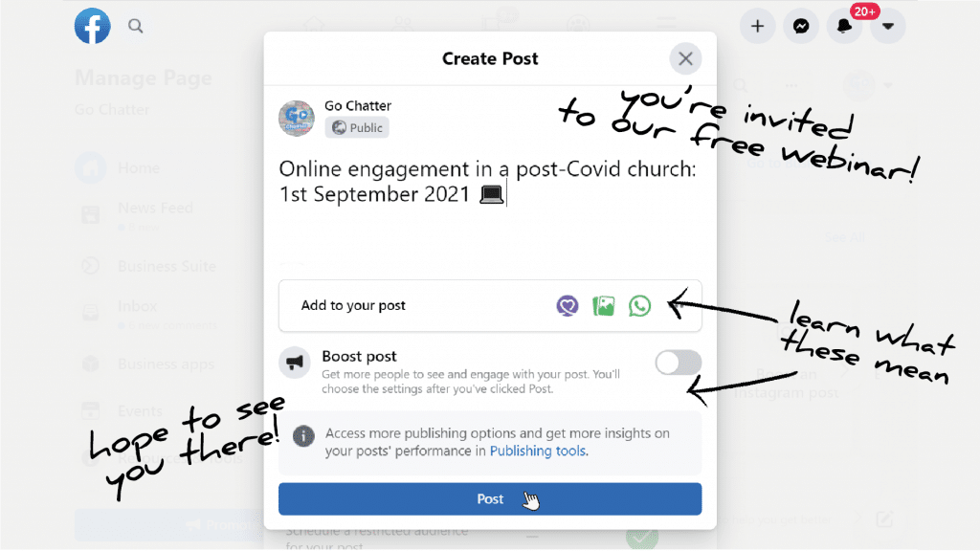Image resolution: width=980 pixels, height=551 pixels.
Task: Click the Business apps cube icon
Action: pos(91,364)
